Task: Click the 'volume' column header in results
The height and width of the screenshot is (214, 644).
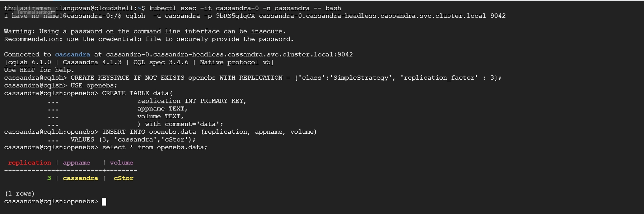Action: click(121, 163)
